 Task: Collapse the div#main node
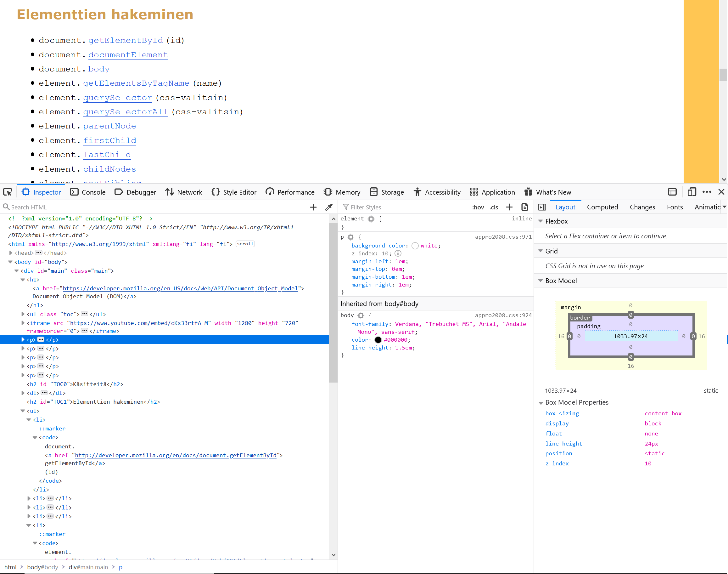point(16,270)
